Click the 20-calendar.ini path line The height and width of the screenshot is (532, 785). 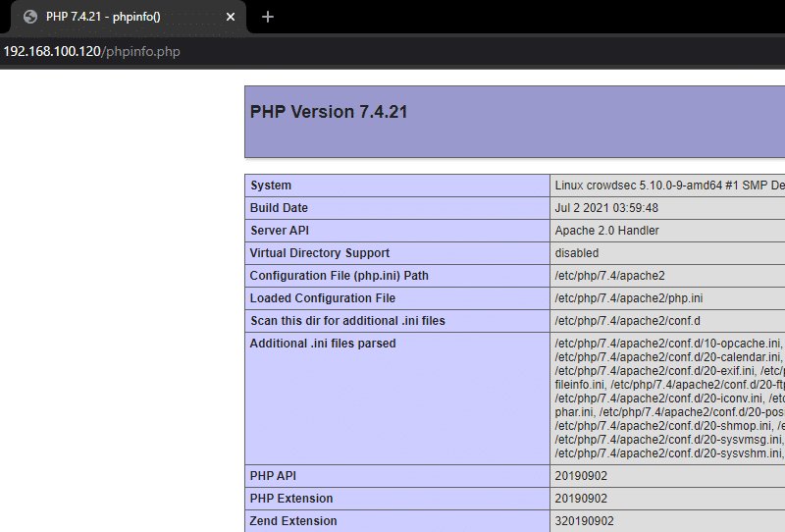[669, 357]
